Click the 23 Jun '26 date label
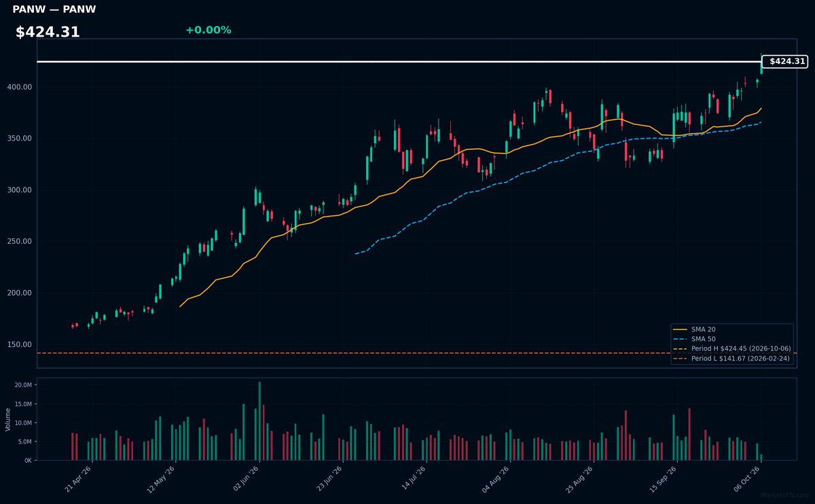 click(x=329, y=479)
